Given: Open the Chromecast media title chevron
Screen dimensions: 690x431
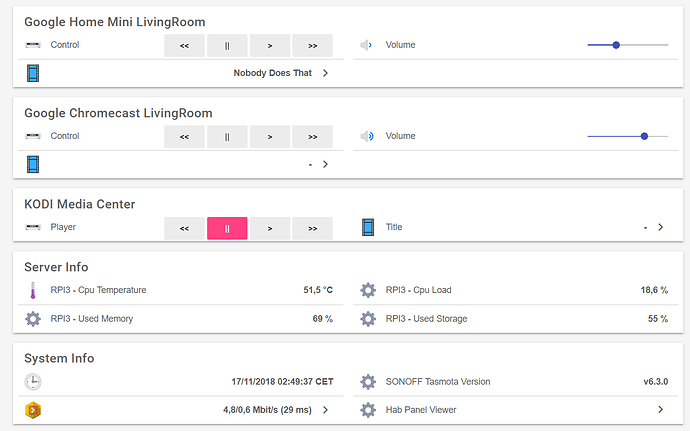Looking at the screenshot, I should pyautogui.click(x=325, y=164).
